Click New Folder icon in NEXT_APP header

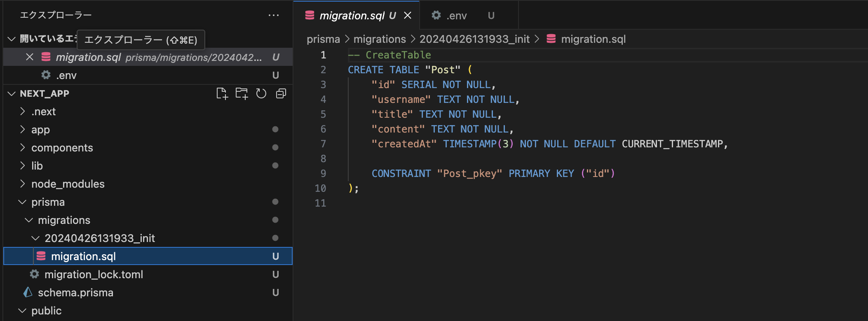242,93
